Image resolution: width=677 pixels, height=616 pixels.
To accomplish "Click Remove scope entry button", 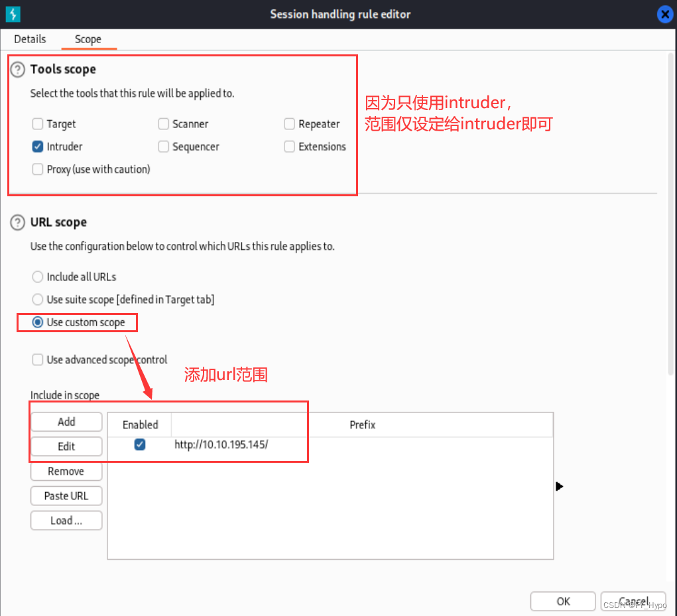I will 66,471.
